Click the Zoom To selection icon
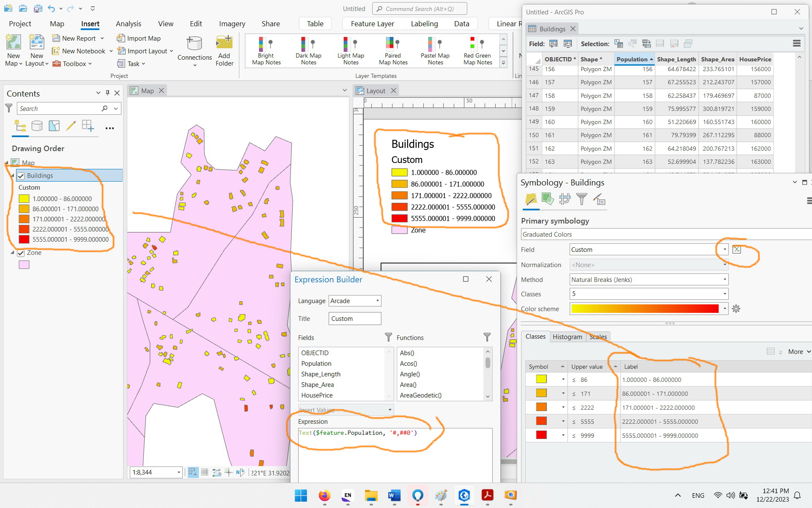Viewport: 812px width, 508px height. pos(633,43)
